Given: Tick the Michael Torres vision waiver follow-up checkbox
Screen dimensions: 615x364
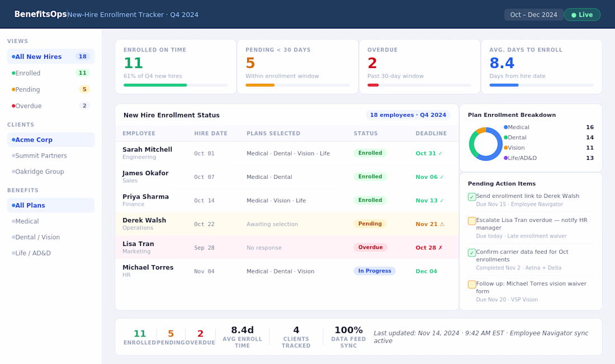Looking at the screenshot, I should point(472,285).
